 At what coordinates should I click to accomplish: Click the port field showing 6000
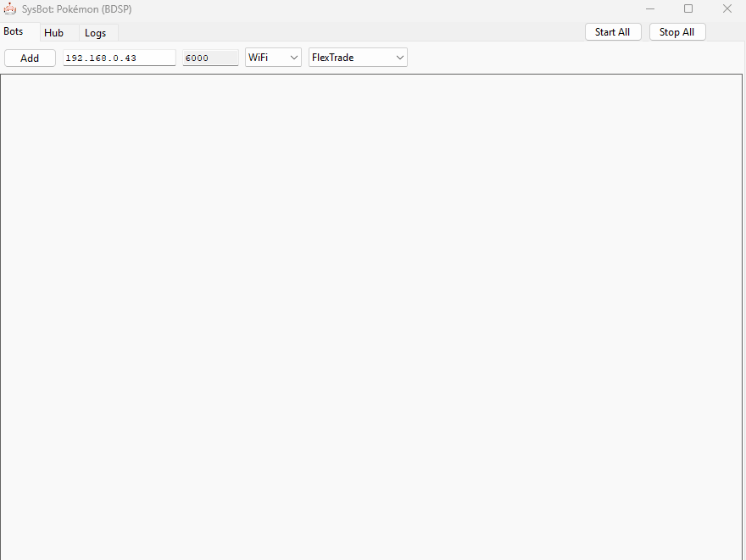click(x=210, y=58)
